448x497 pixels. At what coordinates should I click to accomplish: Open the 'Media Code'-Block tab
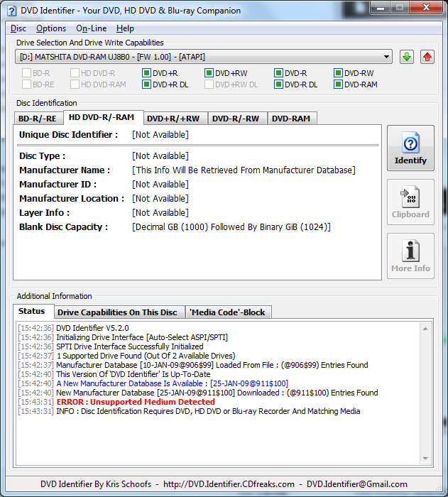pos(227,312)
